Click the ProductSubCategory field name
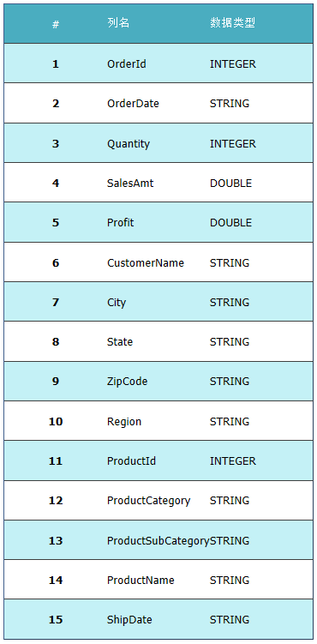317x644 pixels. point(158,541)
